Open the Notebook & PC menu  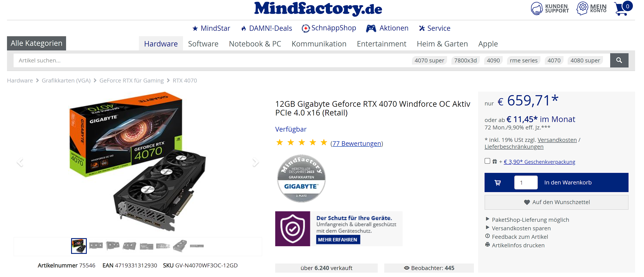tap(255, 44)
